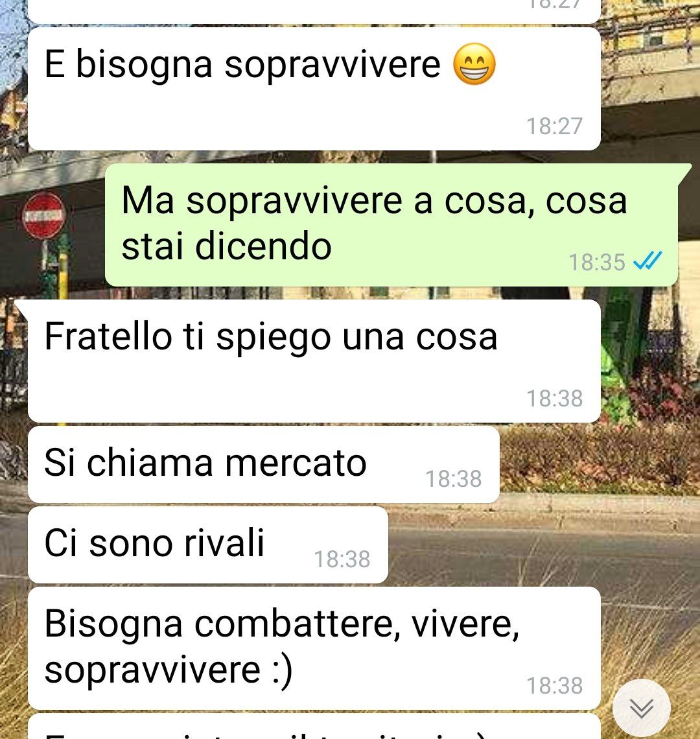Tap the partially visible message at the bottom

(314, 727)
